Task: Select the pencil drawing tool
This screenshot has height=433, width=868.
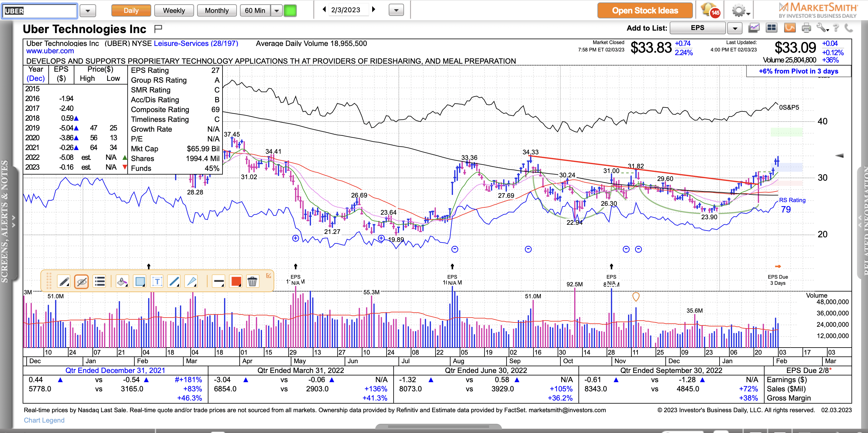Action: pos(64,281)
